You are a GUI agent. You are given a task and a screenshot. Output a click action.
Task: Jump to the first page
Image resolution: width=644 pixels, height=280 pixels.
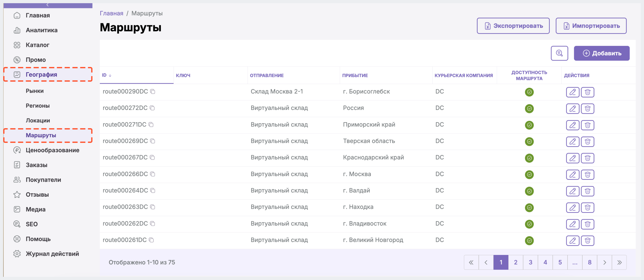coord(471,262)
